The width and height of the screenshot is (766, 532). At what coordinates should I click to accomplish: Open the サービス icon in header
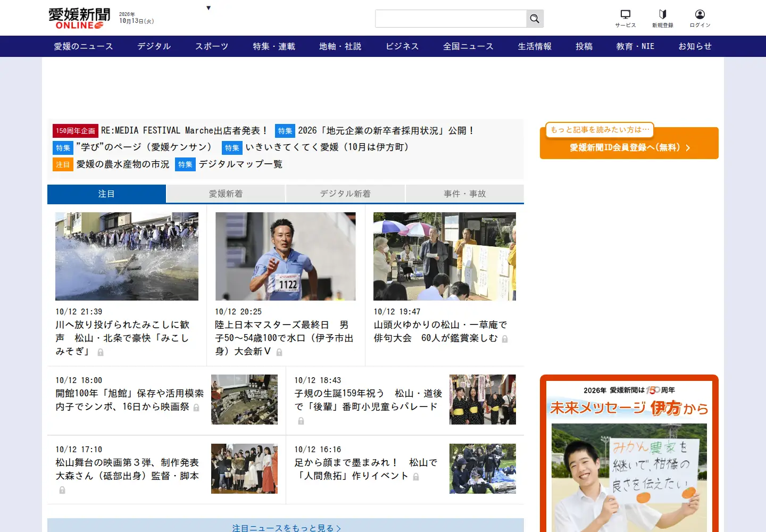626,18
